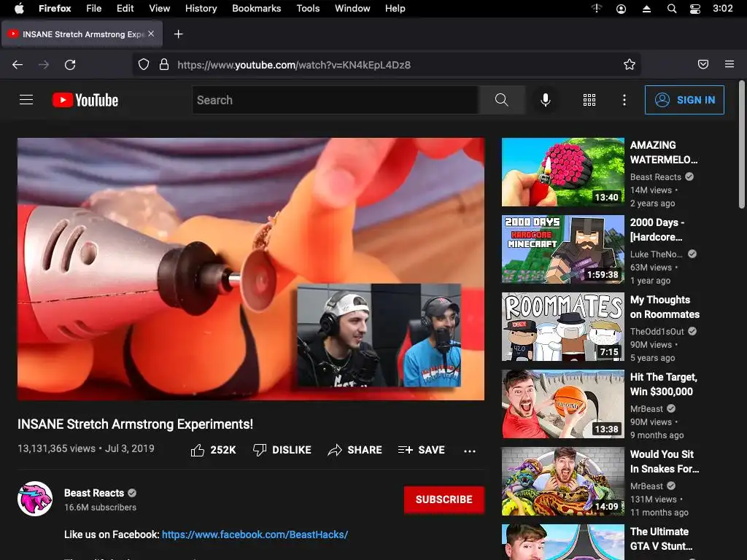Go to YouTube home via logo

(x=85, y=100)
